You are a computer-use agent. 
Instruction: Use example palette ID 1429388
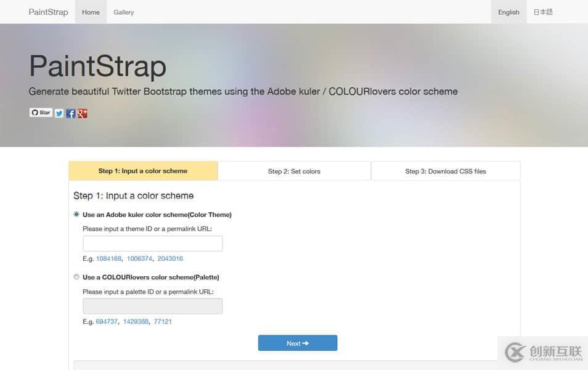[x=136, y=322]
